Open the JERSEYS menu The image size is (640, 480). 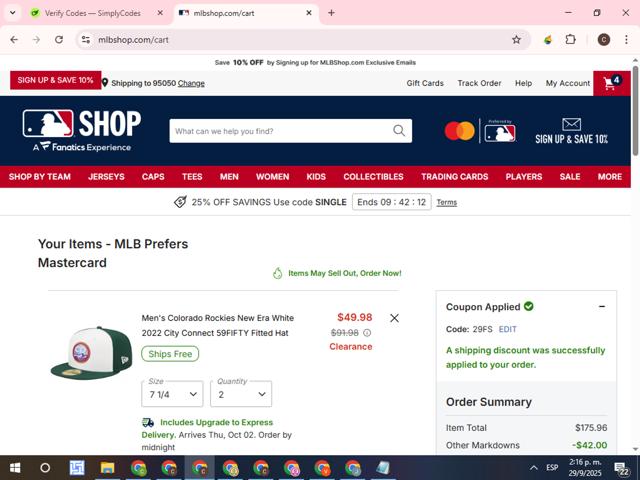click(106, 177)
